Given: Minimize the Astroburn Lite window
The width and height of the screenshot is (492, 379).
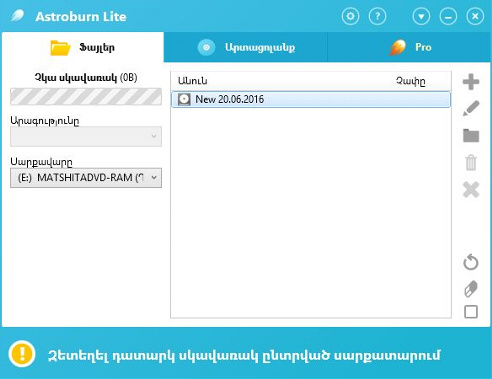Looking at the screenshot, I should click(448, 16).
